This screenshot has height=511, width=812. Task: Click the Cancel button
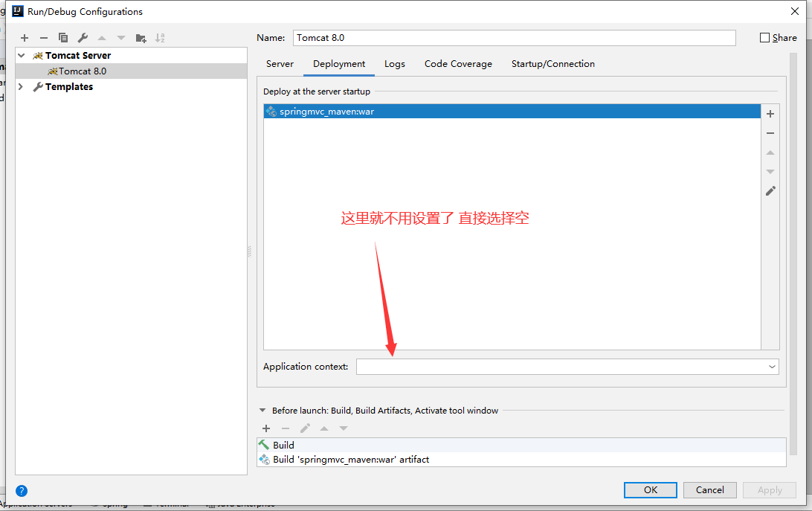coord(709,489)
